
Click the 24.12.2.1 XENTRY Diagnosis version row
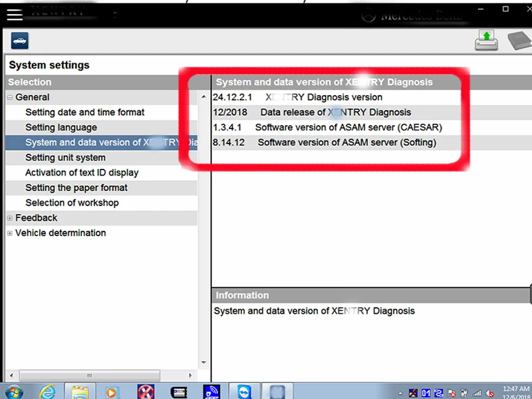372,97
